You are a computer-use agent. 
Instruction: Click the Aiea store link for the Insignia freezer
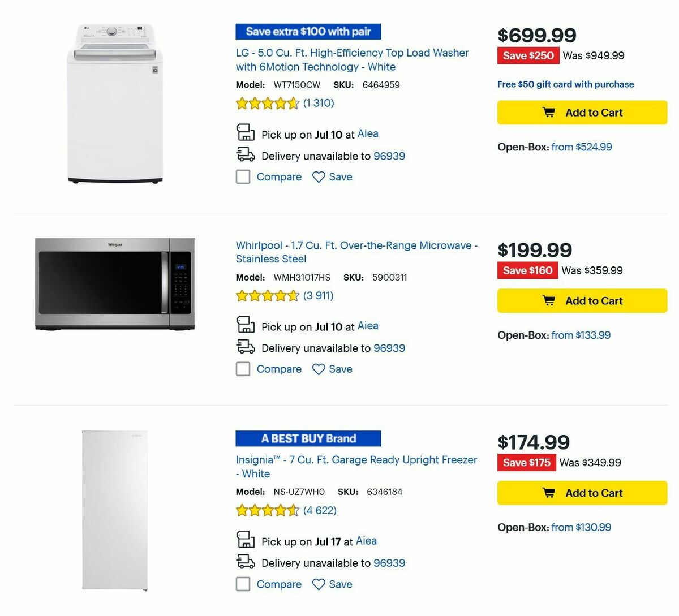[366, 541]
